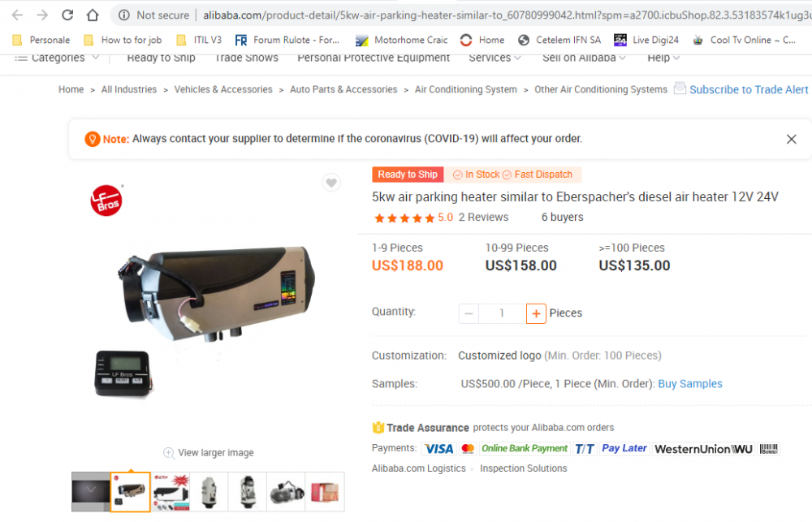Open the Forum Rulote bookmark

click(287, 40)
